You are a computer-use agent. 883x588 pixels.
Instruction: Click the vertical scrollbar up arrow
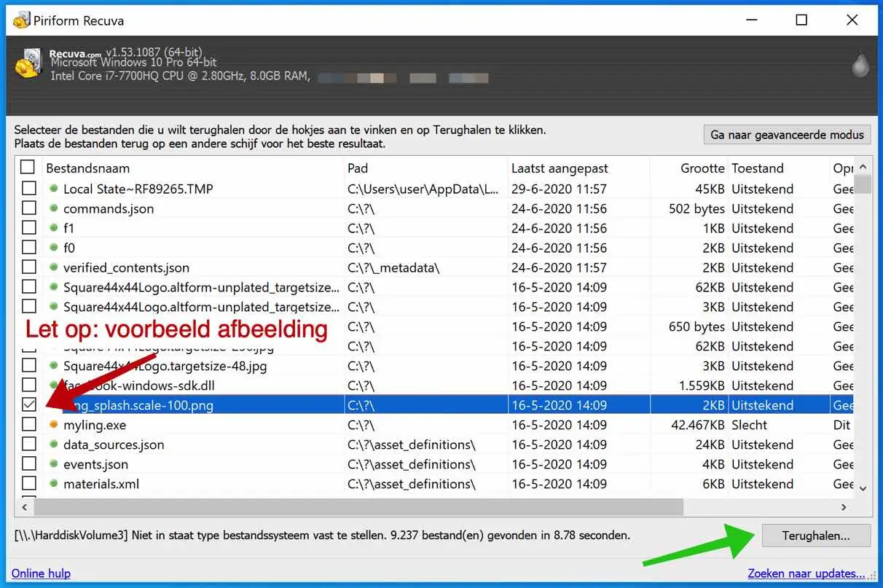point(863,167)
